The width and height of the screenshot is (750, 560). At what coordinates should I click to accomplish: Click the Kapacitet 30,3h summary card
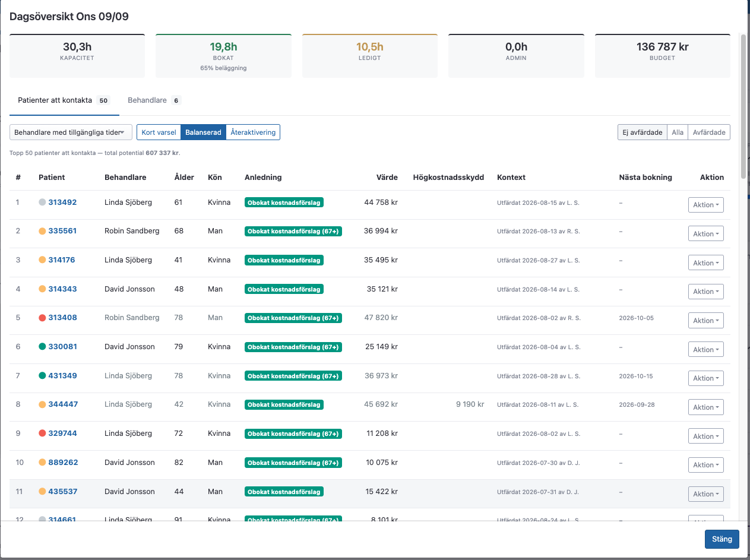(77, 56)
